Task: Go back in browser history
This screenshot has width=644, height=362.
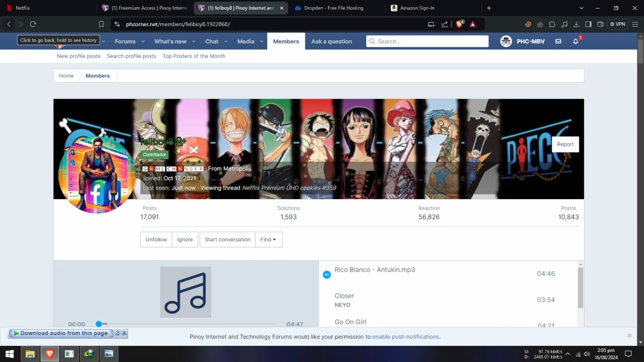Action: tap(9, 24)
